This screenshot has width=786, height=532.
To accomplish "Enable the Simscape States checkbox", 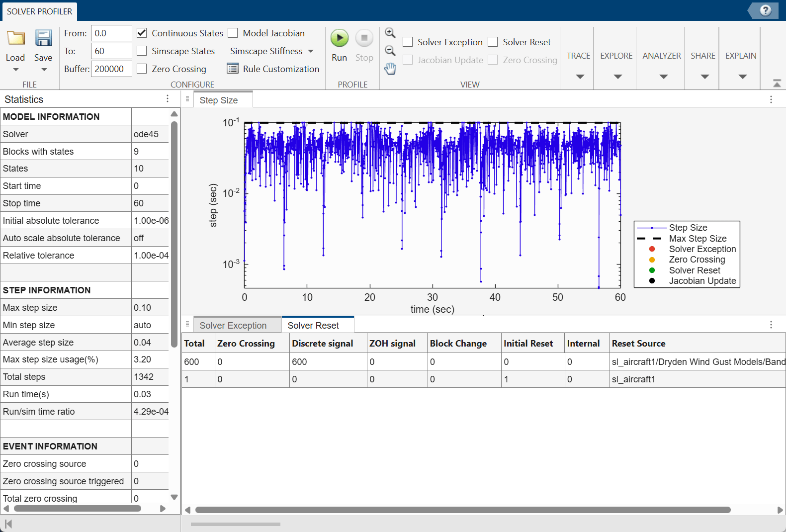I will coord(142,51).
